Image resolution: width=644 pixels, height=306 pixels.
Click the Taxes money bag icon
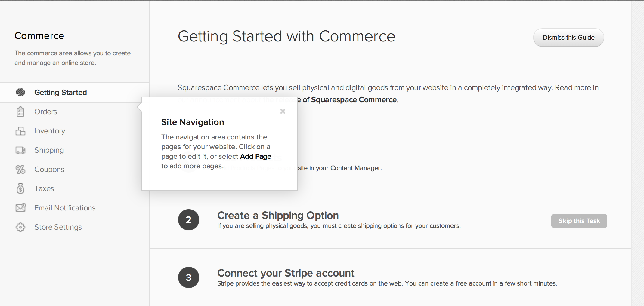20,188
